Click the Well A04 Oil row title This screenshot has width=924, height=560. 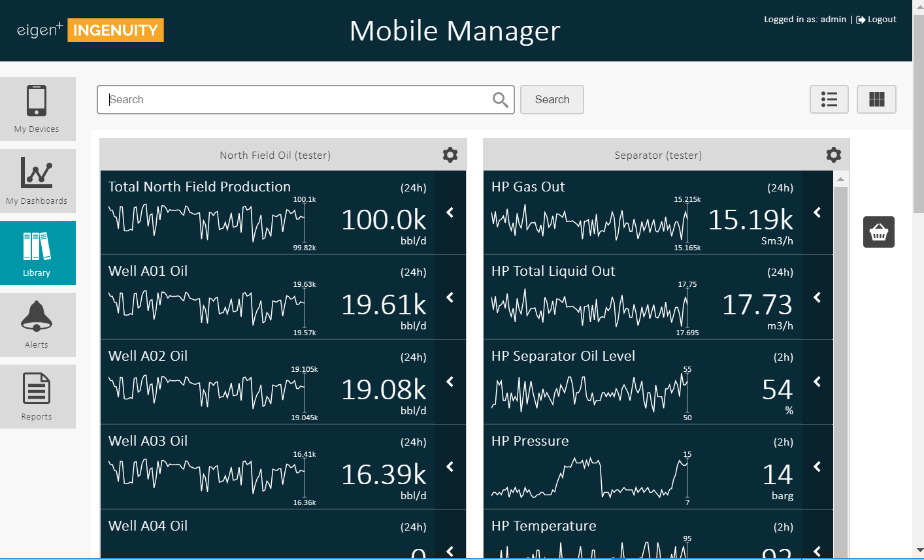coord(148,526)
